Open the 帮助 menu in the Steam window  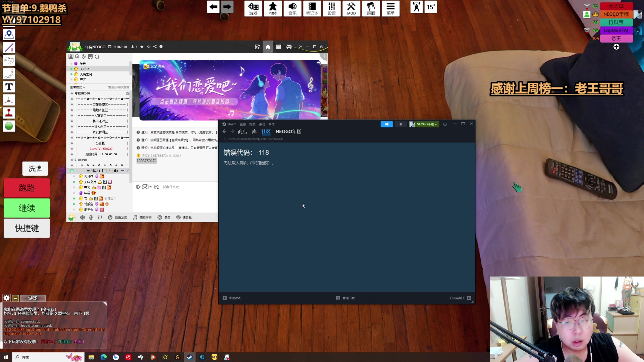[x=271, y=124]
